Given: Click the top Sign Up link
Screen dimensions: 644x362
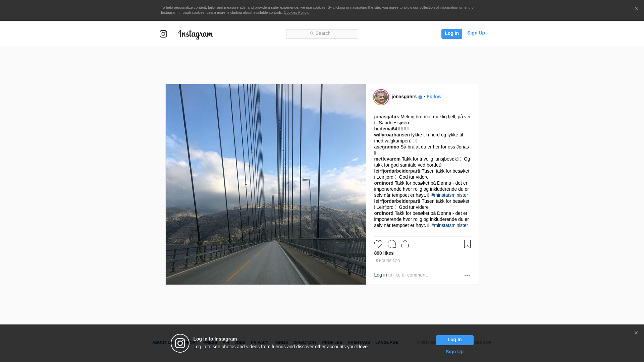Looking at the screenshot, I should (476, 33).
